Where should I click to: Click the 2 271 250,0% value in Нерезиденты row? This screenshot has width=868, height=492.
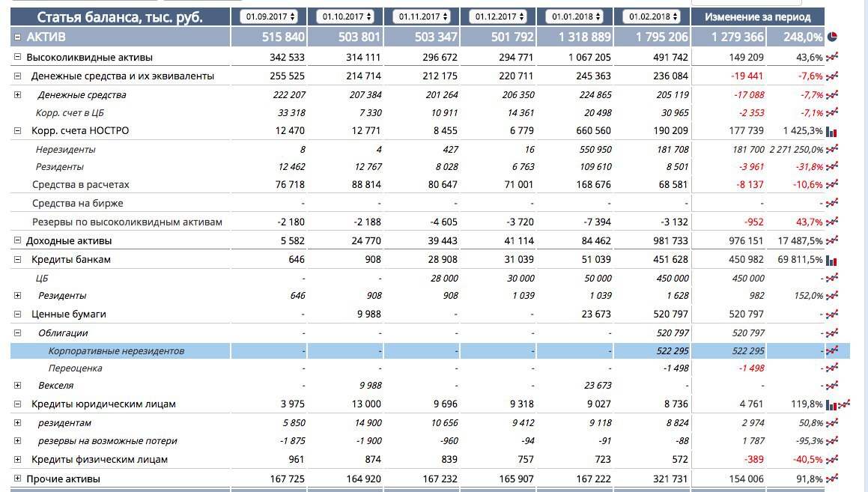point(796,150)
